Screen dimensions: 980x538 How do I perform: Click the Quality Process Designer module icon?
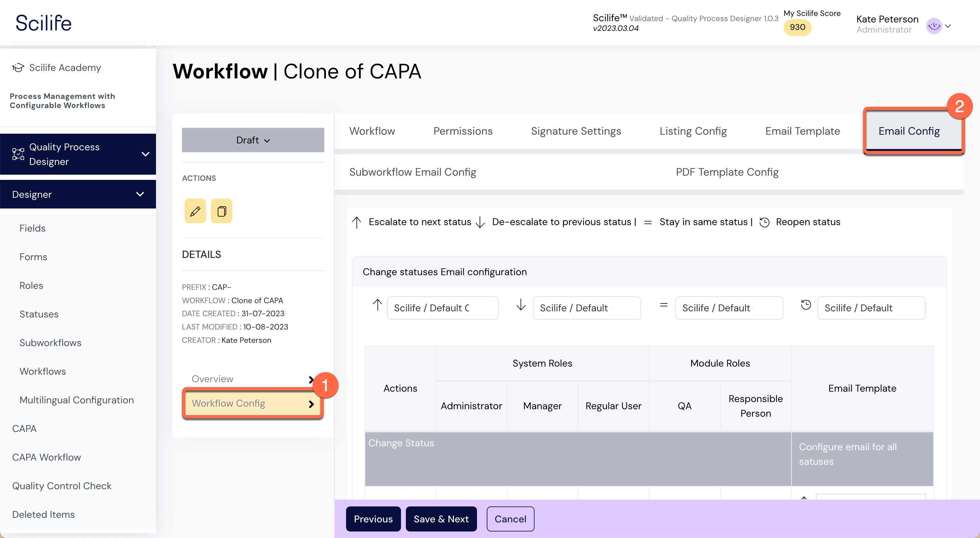18,154
